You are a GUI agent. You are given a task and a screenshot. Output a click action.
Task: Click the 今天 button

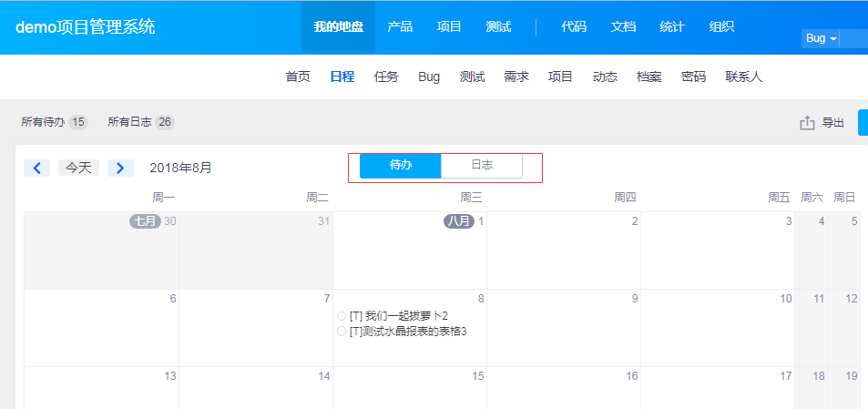click(78, 168)
